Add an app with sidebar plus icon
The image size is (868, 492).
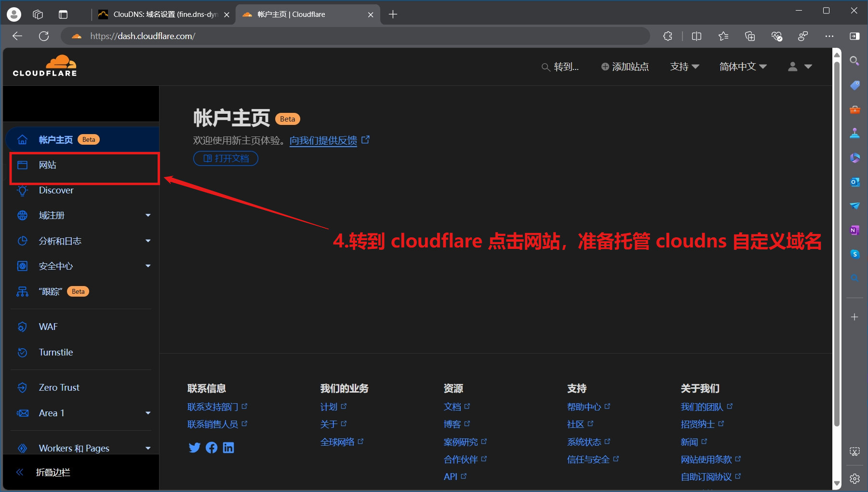855,317
